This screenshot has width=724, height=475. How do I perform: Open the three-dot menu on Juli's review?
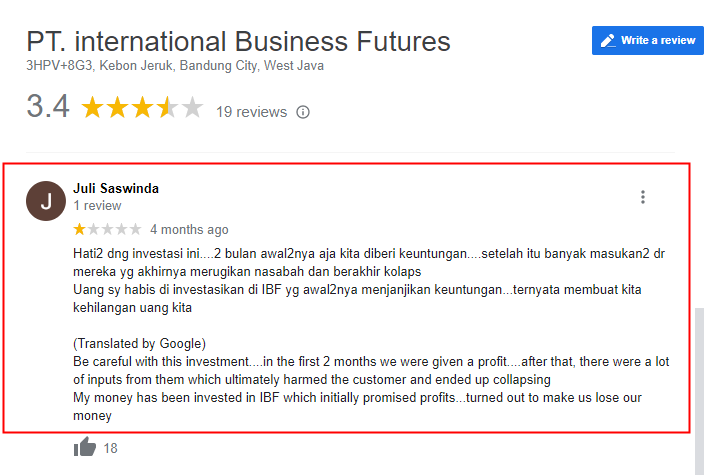click(x=643, y=197)
